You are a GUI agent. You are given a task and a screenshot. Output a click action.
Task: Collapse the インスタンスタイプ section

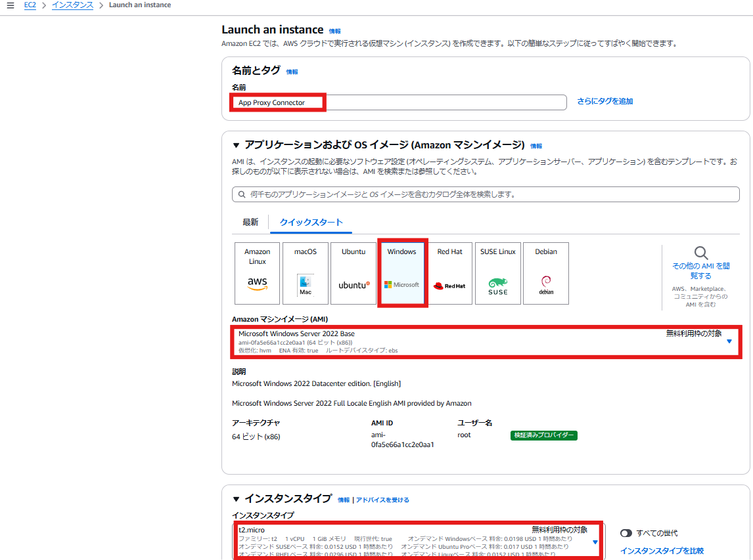point(236,499)
